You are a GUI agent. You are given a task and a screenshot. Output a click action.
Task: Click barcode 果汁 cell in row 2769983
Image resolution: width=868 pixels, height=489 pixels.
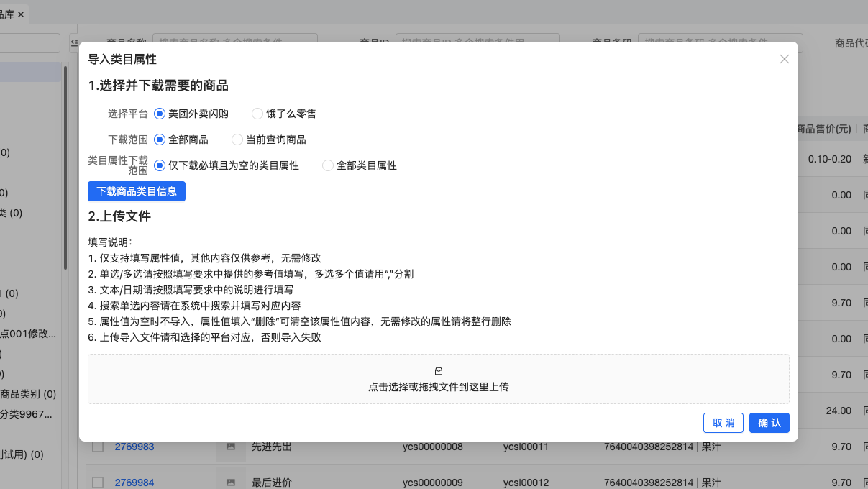(661, 447)
